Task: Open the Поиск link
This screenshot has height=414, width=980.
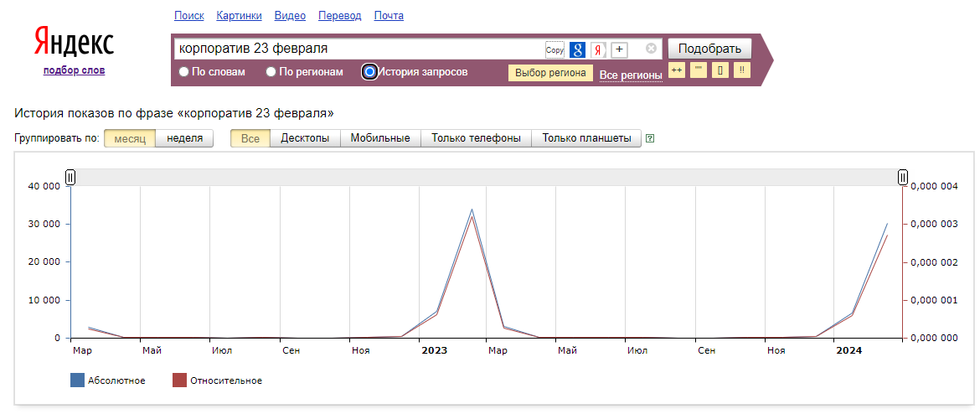Action: point(188,16)
